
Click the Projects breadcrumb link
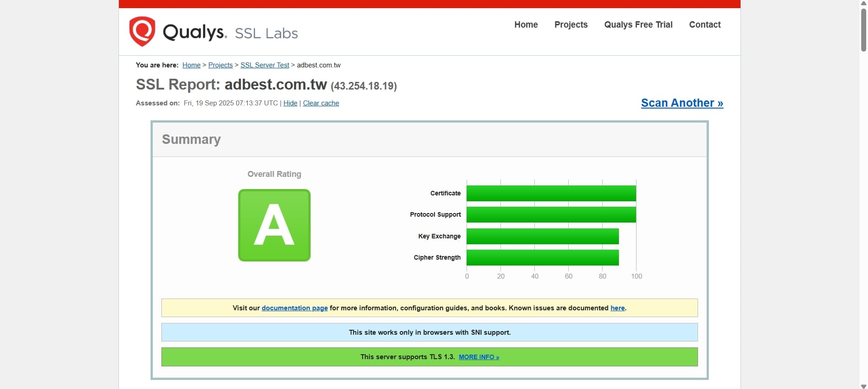coord(220,65)
